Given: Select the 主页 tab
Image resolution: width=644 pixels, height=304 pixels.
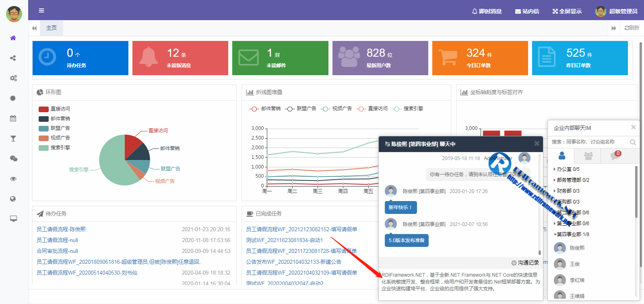Looking at the screenshot, I should click(52, 28).
